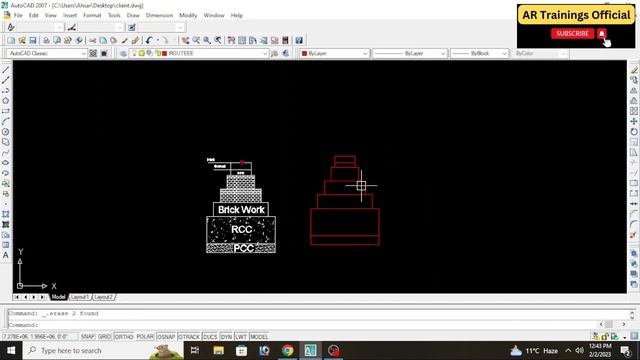Open the Draw menu

(133, 15)
